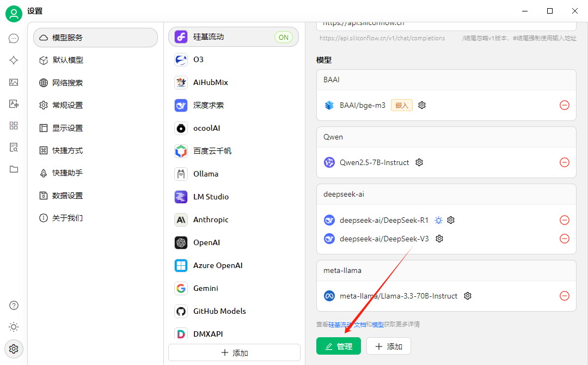Image resolution: width=588 pixels, height=365 pixels.
Task: Select the Ollama provider
Action: pos(234,174)
